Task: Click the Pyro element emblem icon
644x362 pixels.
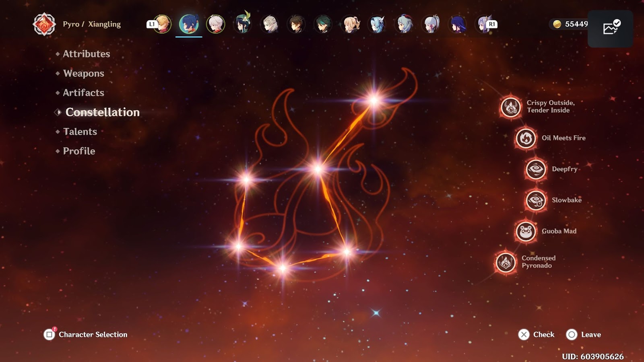Action: (44, 24)
